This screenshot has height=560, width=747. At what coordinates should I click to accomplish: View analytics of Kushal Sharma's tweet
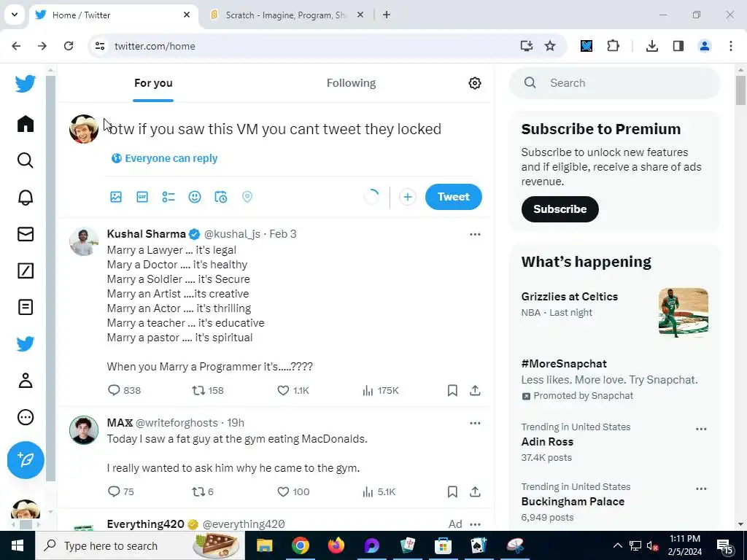tap(380, 391)
